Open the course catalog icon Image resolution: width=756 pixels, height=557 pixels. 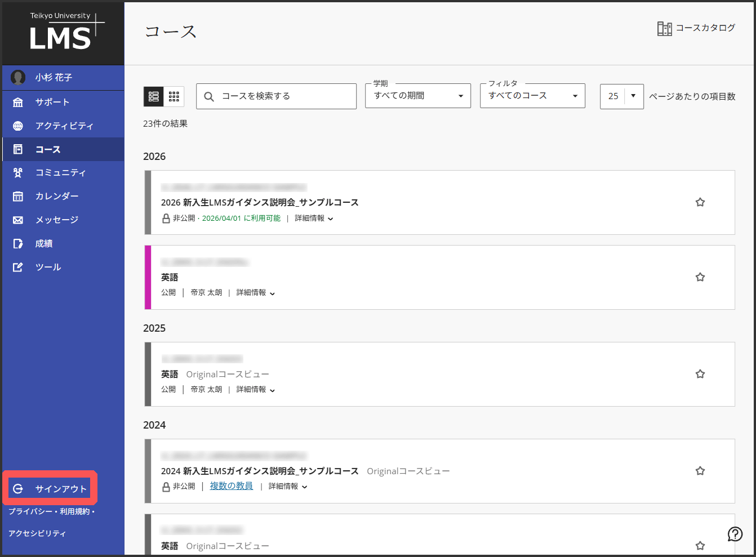point(664,28)
